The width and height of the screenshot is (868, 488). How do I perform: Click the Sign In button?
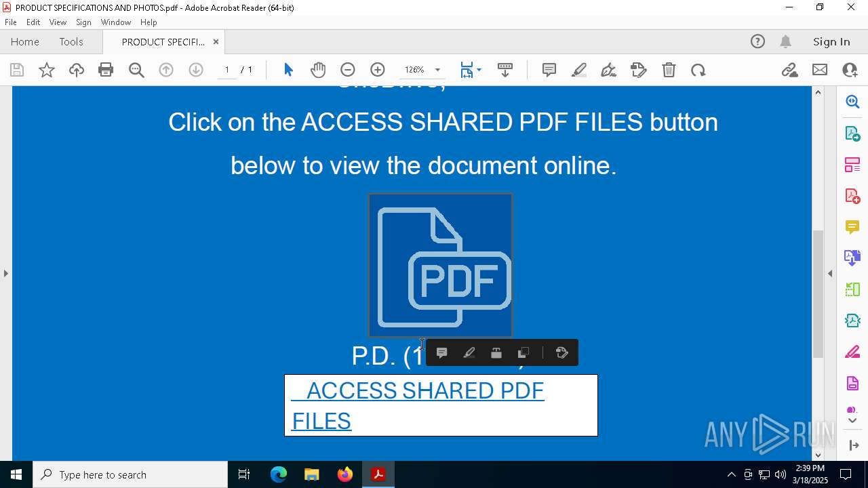click(831, 41)
